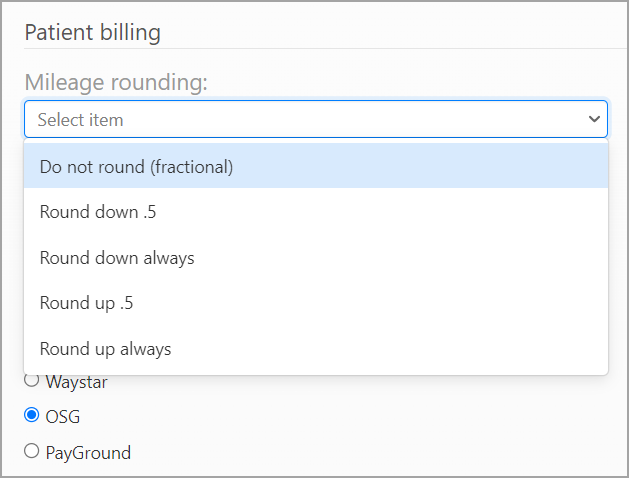Click the 'PayGround' label text
This screenshot has height=478, width=629.
pyautogui.click(x=88, y=452)
